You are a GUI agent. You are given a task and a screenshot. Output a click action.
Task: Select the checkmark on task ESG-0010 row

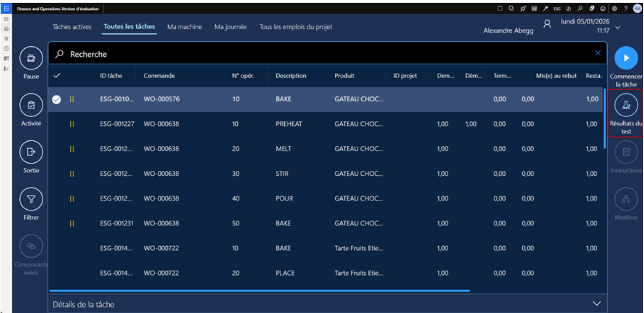[56, 99]
